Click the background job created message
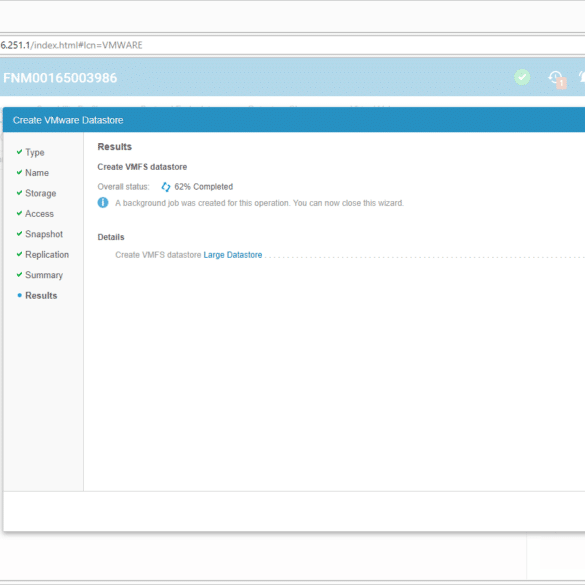This screenshot has width=585, height=585. 259,203
